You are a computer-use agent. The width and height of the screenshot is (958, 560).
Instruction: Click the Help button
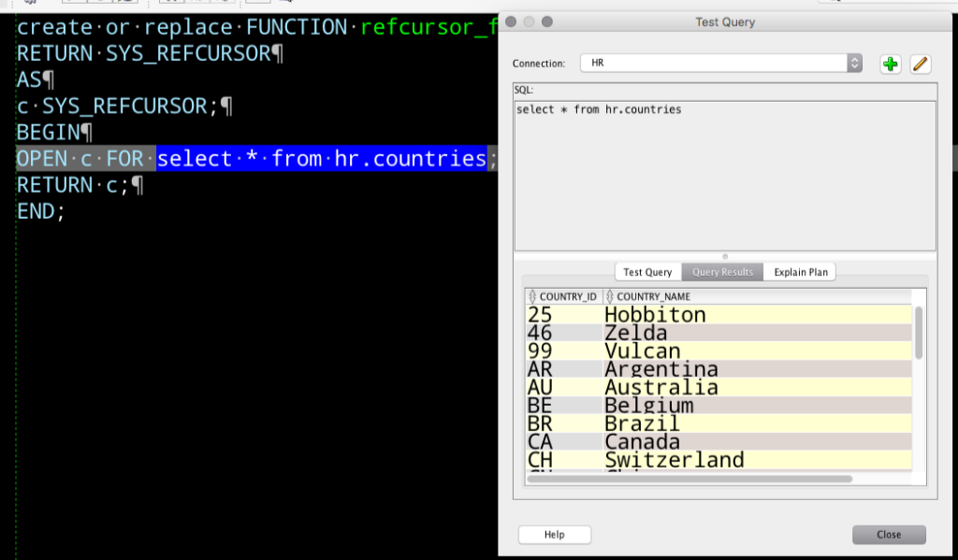point(554,534)
